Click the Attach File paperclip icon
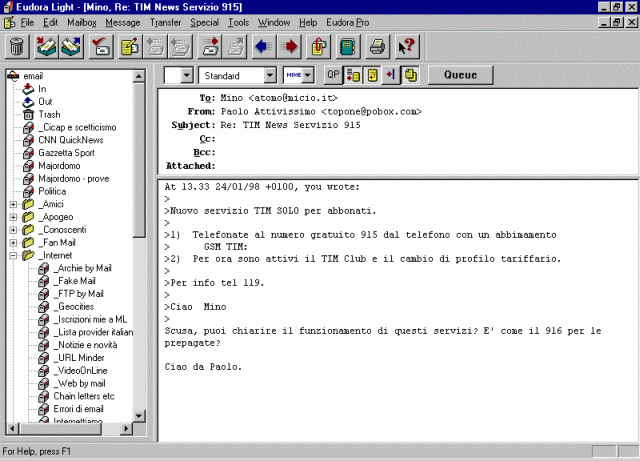Image resolution: width=640 pixels, height=461 pixels. 319,47
